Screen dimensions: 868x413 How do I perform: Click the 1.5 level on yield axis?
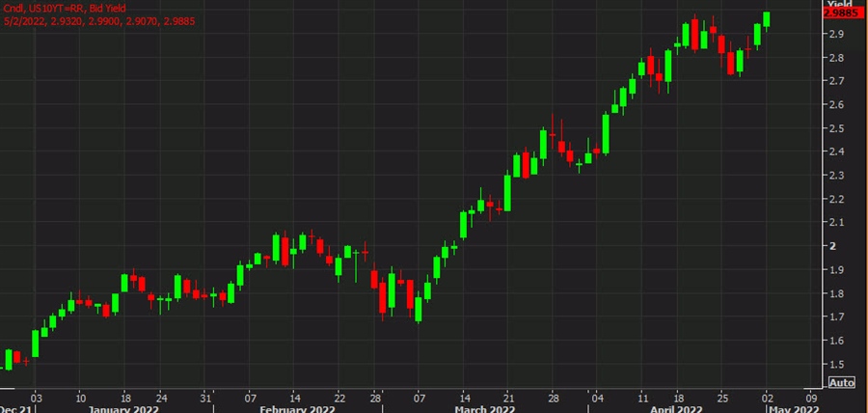[x=836, y=364]
